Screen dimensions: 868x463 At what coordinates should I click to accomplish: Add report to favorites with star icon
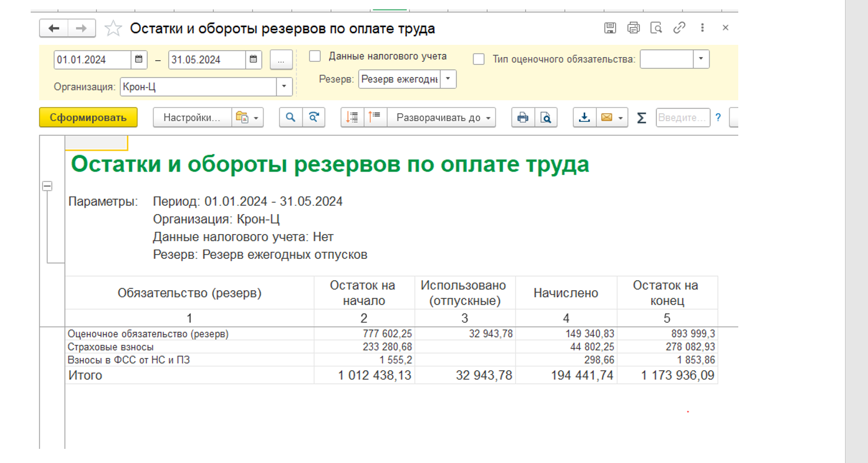pos(113,28)
